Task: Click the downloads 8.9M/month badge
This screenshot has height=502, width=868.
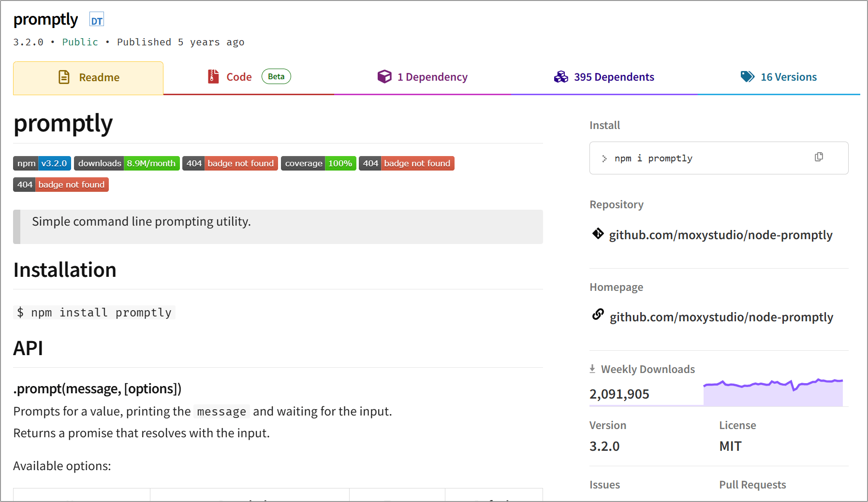Action: click(127, 163)
